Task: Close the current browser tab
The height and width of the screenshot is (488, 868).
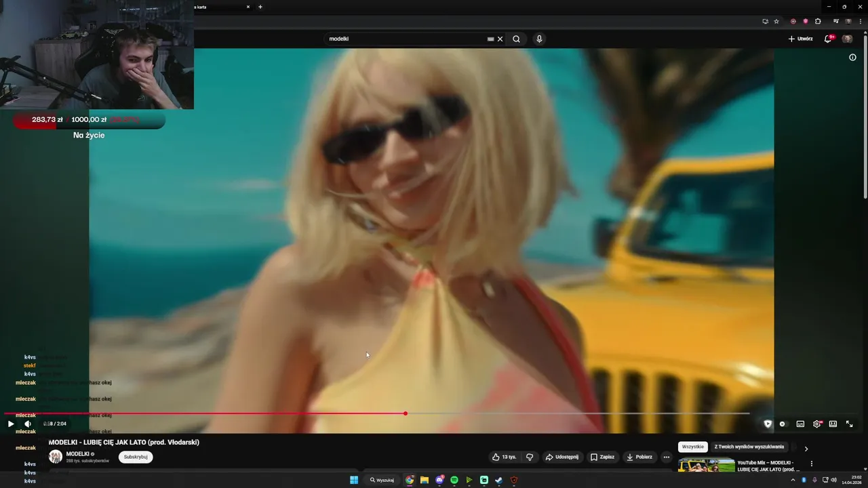Action: point(248,7)
